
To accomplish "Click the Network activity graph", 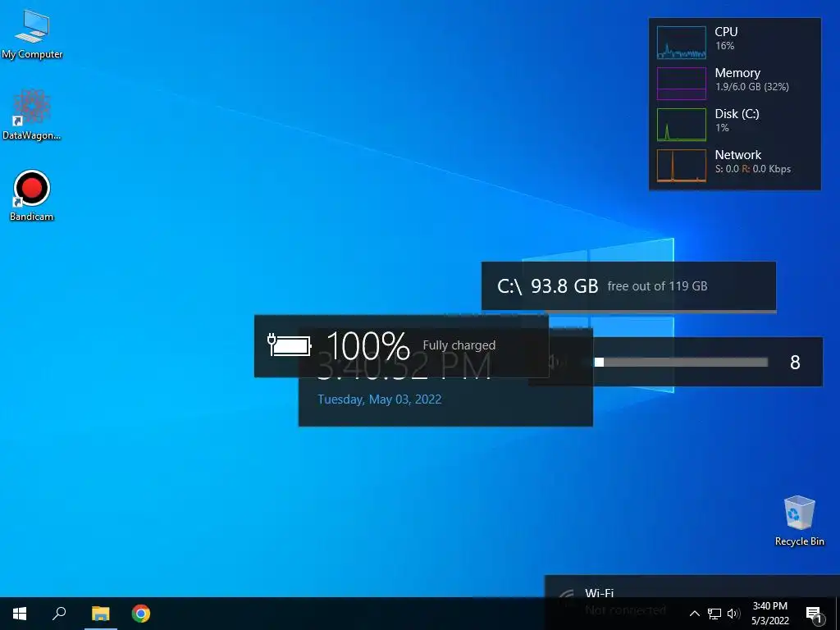I will tap(682, 166).
